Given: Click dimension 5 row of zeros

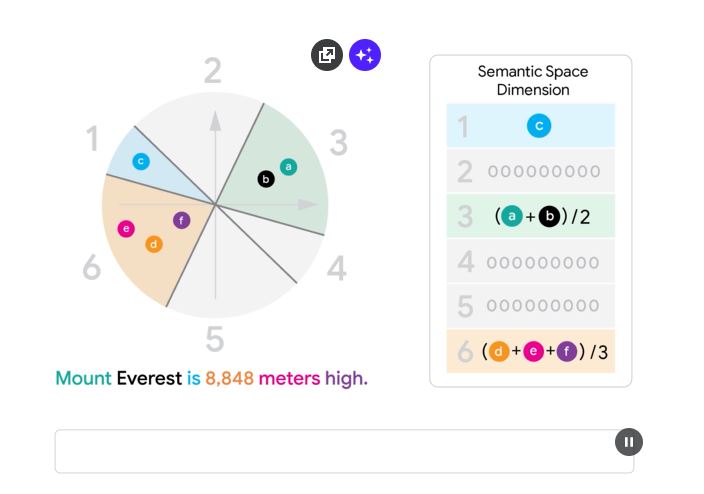Looking at the screenshot, I should coord(531,306).
